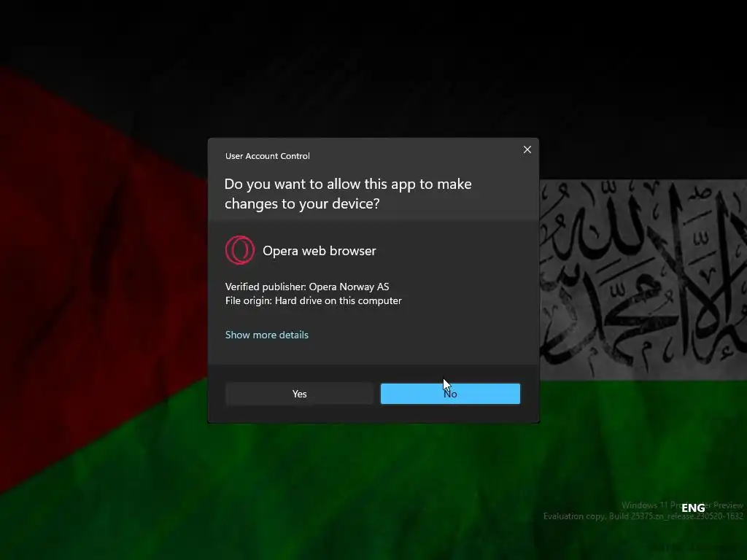Click the blank area beside Show more details

[x=419, y=335]
